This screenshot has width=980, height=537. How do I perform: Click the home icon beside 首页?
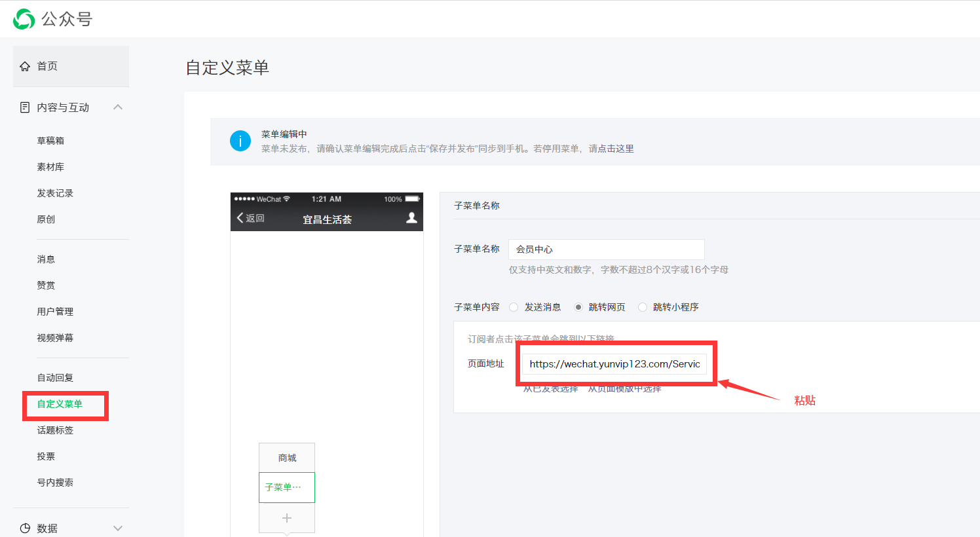tap(25, 66)
